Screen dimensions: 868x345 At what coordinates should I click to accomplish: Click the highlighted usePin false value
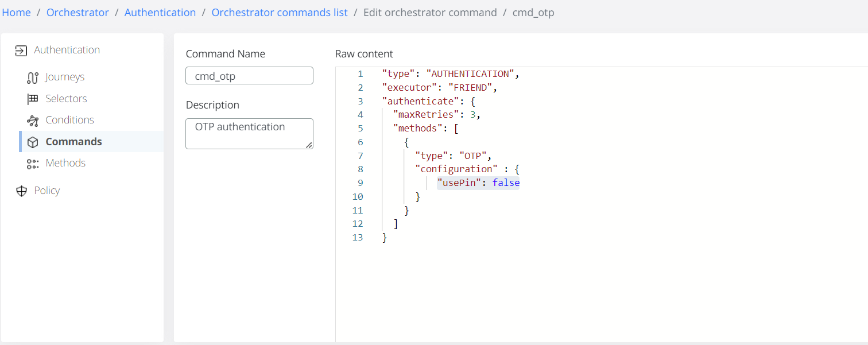pyautogui.click(x=478, y=183)
